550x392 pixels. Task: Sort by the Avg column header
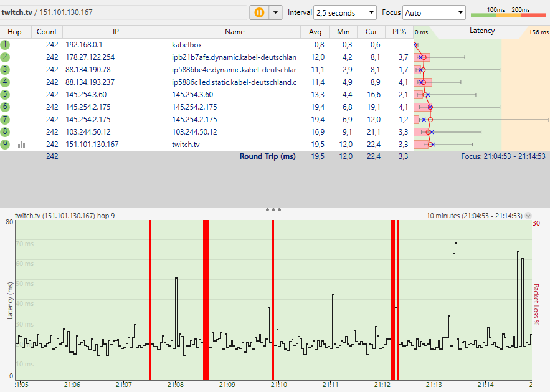[315, 32]
